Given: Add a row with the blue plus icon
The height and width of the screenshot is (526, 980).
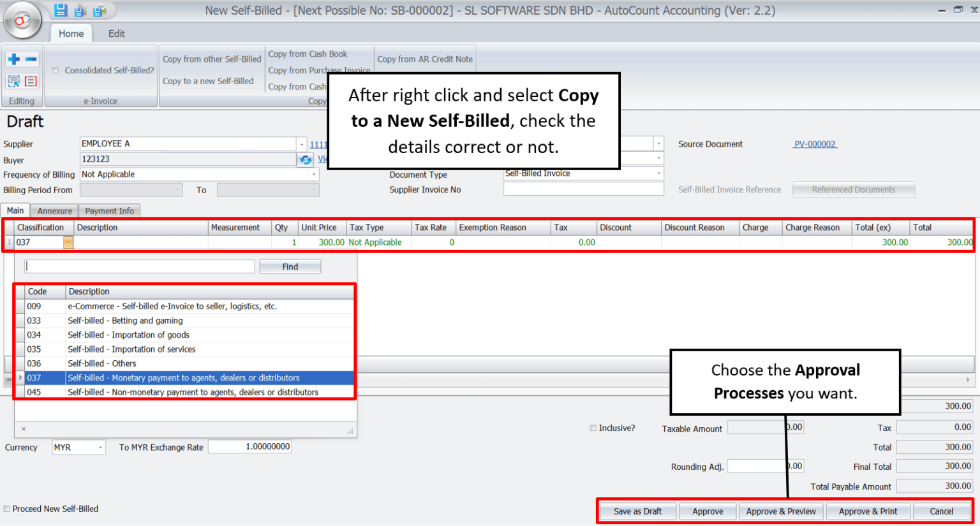Looking at the screenshot, I should coord(13,59).
